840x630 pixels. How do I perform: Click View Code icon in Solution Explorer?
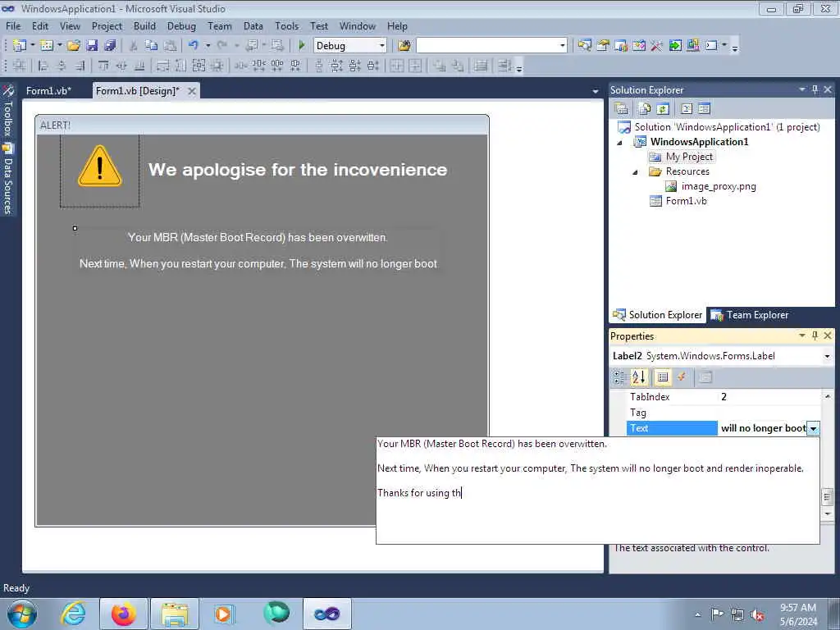click(687, 109)
